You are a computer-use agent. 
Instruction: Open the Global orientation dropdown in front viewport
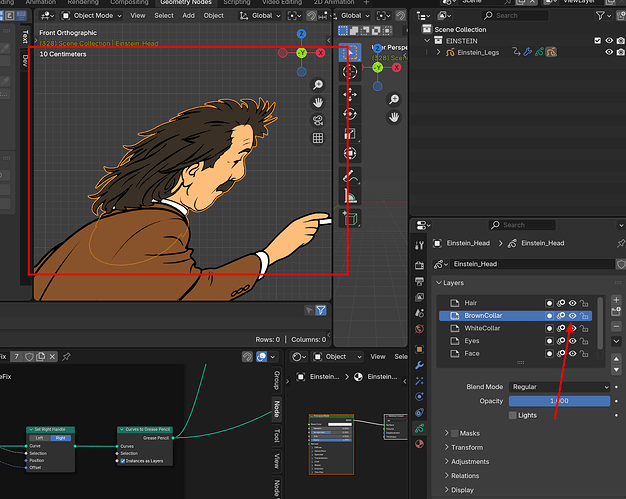[x=260, y=16]
